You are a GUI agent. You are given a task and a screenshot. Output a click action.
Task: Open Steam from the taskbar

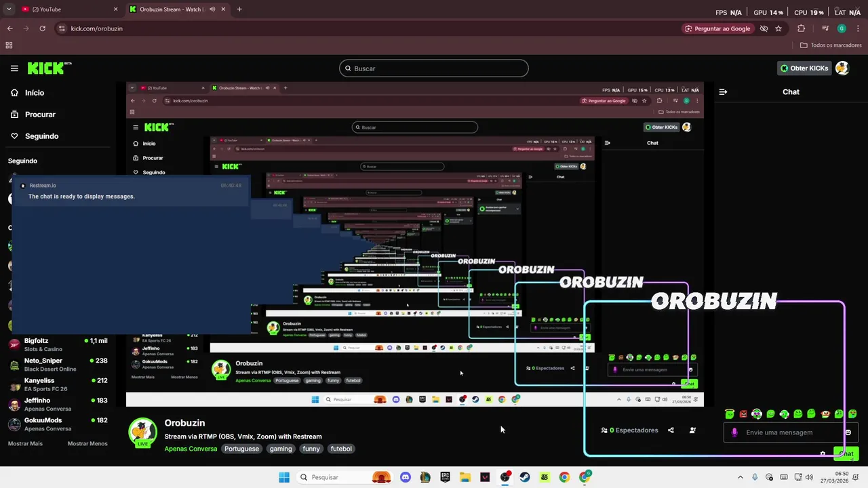[525, 477]
